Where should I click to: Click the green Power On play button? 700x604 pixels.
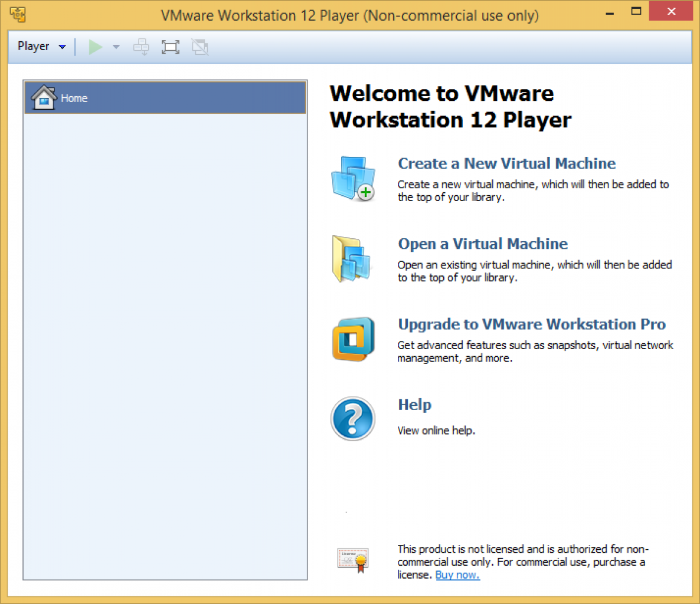(95, 47)
